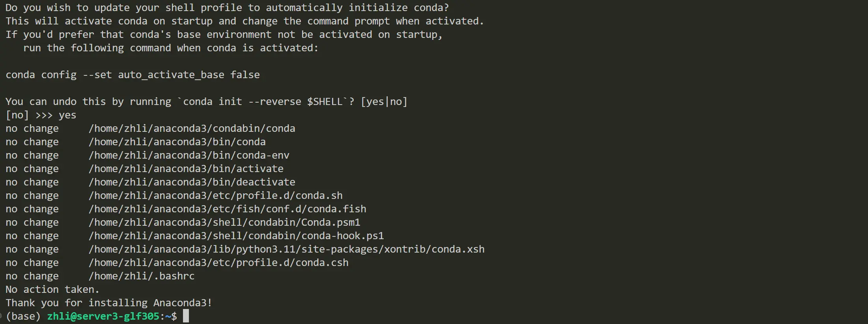Click the Conda.psm1 file path
The image size is (868, 324).
pos(224,222)
